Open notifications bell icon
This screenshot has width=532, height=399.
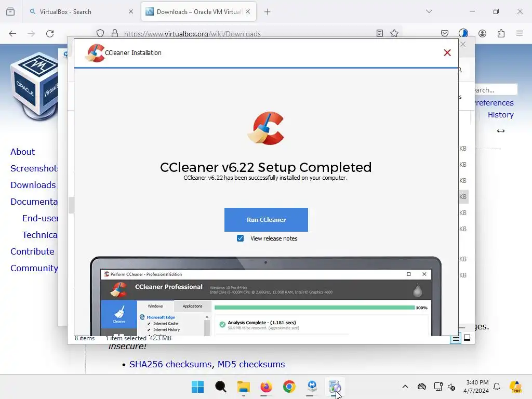(x=497, y=387)
